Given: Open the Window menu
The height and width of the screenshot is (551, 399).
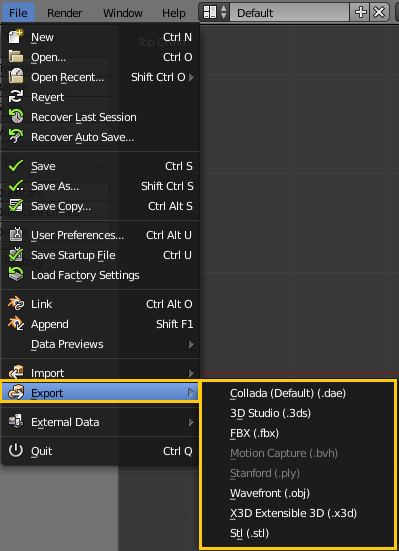Looking at the screenshot, I should [x=123, y=13].
